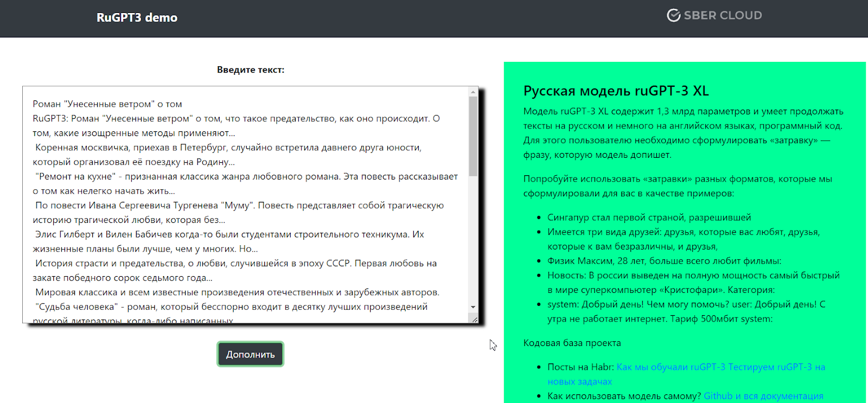Click line История страсти и предательства
This screenshot has width=868, height=403.
[235, 271]
